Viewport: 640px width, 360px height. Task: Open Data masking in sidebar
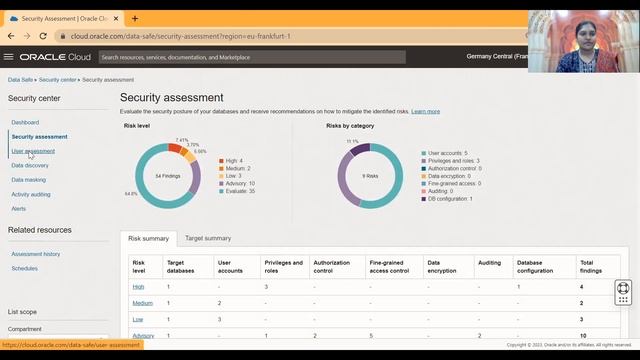[x=29, y=180]
